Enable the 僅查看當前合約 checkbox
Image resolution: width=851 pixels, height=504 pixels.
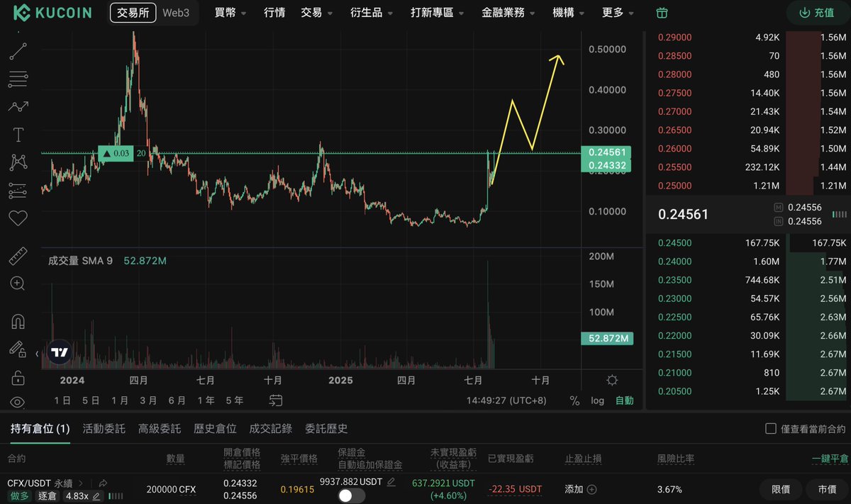[x=771, y=427]
